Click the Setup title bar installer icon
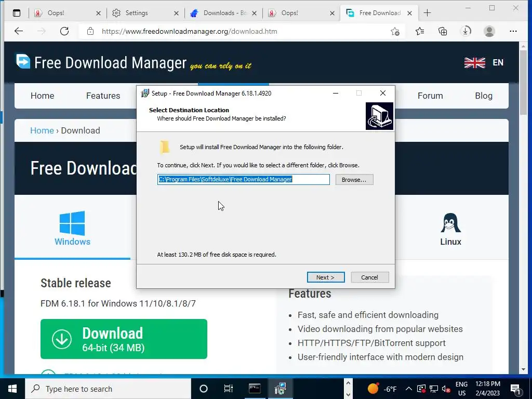The image size is (532, 399). pyautogui.click(x=145, y=94)
